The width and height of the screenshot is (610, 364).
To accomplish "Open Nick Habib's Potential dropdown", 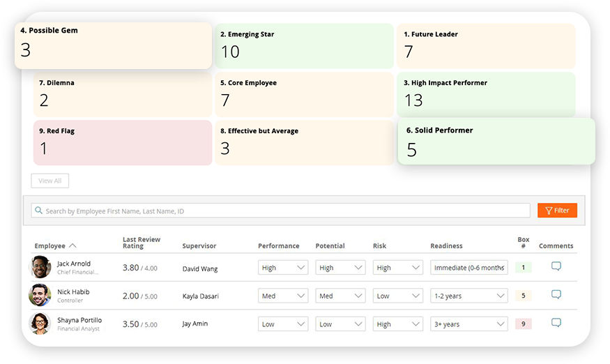I will [340, 296].
